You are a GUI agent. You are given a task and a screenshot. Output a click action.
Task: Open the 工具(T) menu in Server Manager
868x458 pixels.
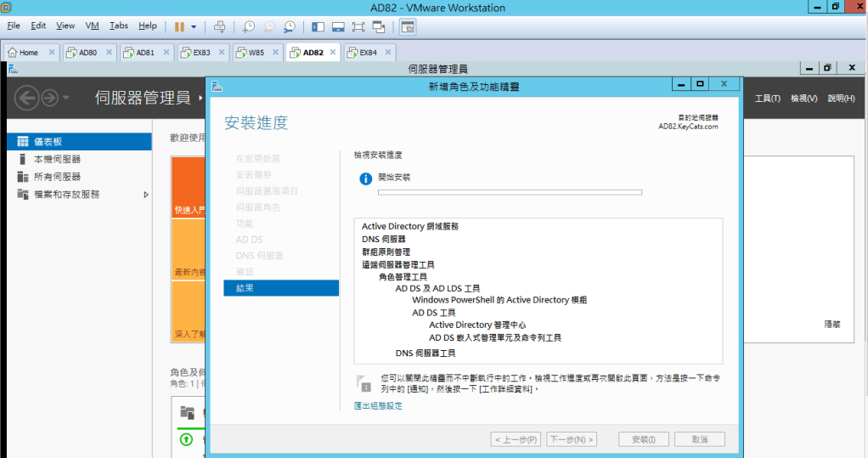[x=767, y=99]
